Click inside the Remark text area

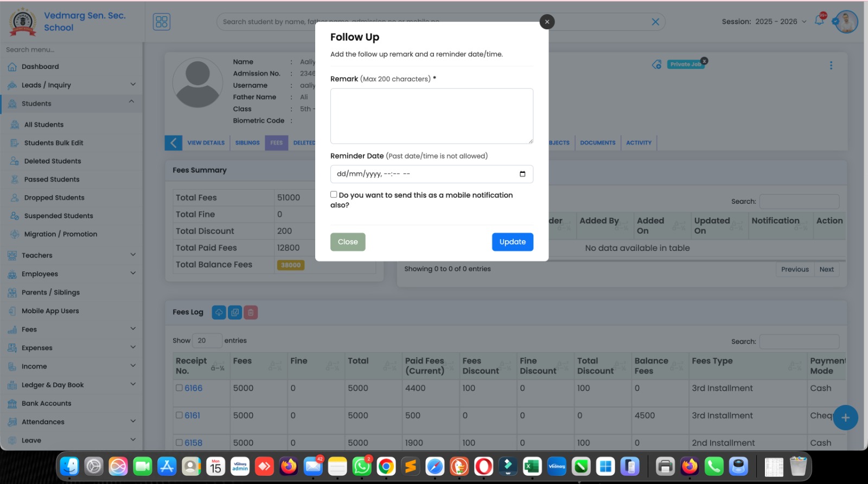pyautogui.click(x=431, y=116)
